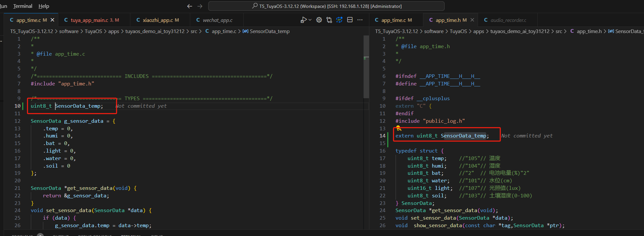Click 'extern uint8_t SensorData_temp;' in app_time.h
This screenshot has width=644, height=236.
point(442,136)
